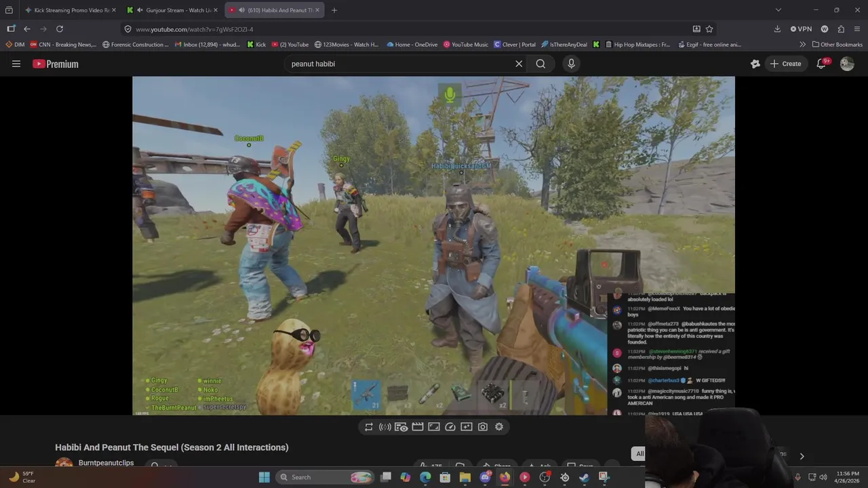Open CNN - Breaking News bookmark
This screenshot has height=488, width=868.
click(63, 45)
